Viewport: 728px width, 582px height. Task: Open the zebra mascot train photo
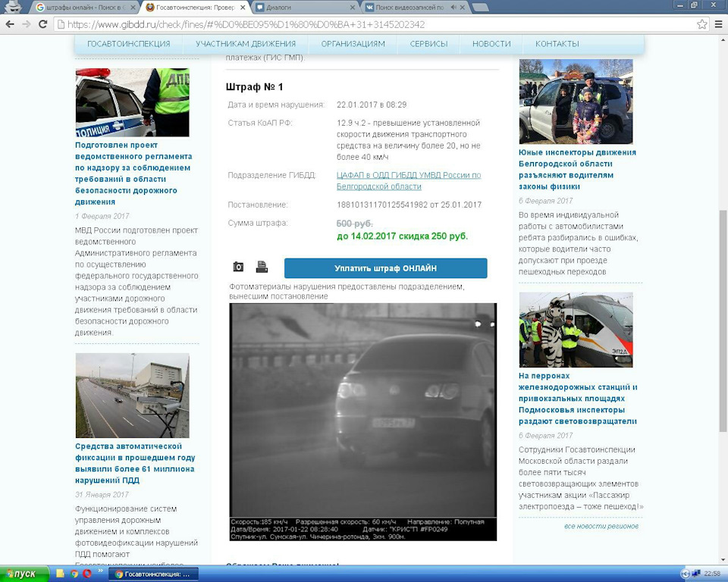(576, 330)
